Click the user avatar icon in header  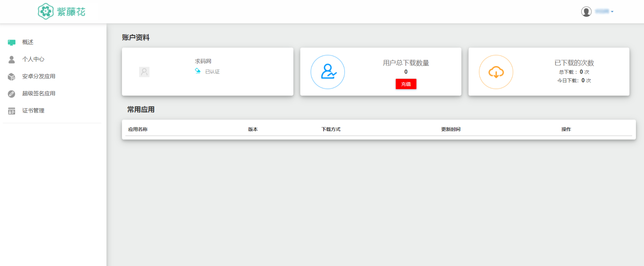586,12
